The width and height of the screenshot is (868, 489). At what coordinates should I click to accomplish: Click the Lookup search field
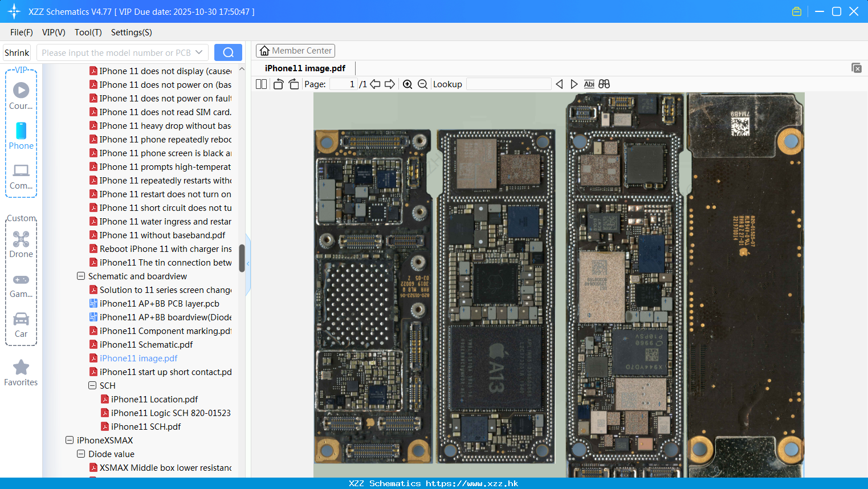[x=509, y=84]
